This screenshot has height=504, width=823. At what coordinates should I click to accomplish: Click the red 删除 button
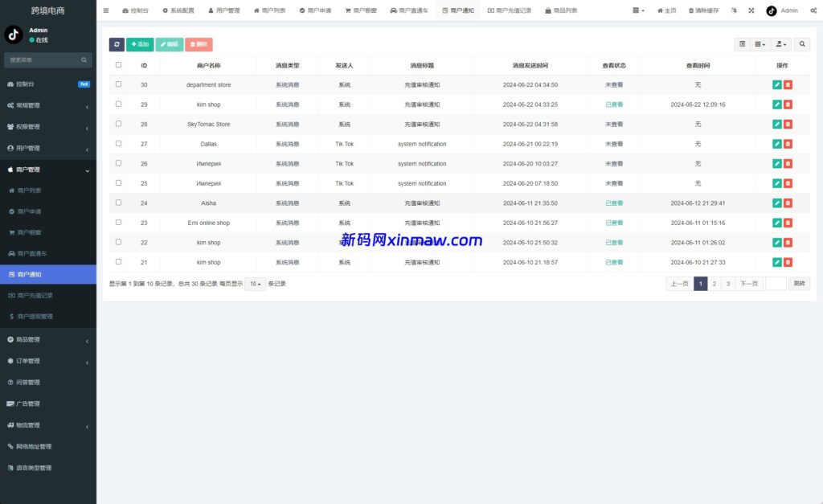pos(200,44)
